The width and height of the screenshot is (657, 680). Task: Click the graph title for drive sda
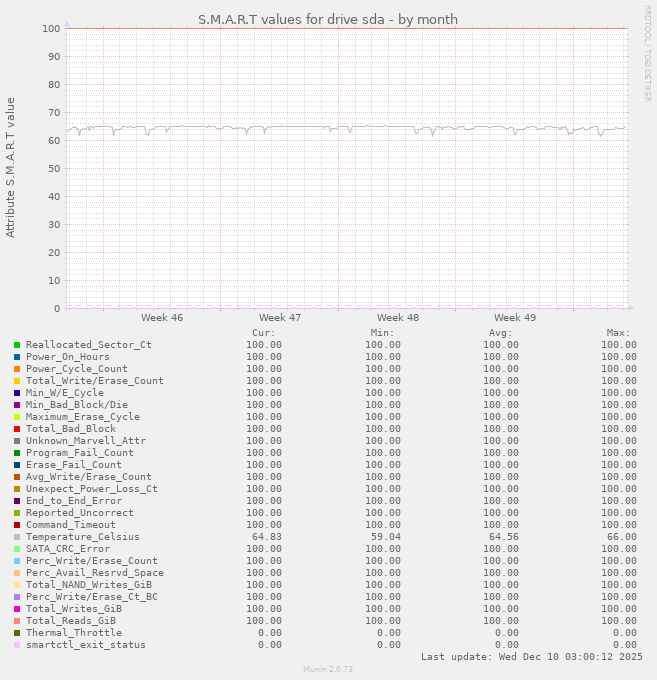(328, 19)
